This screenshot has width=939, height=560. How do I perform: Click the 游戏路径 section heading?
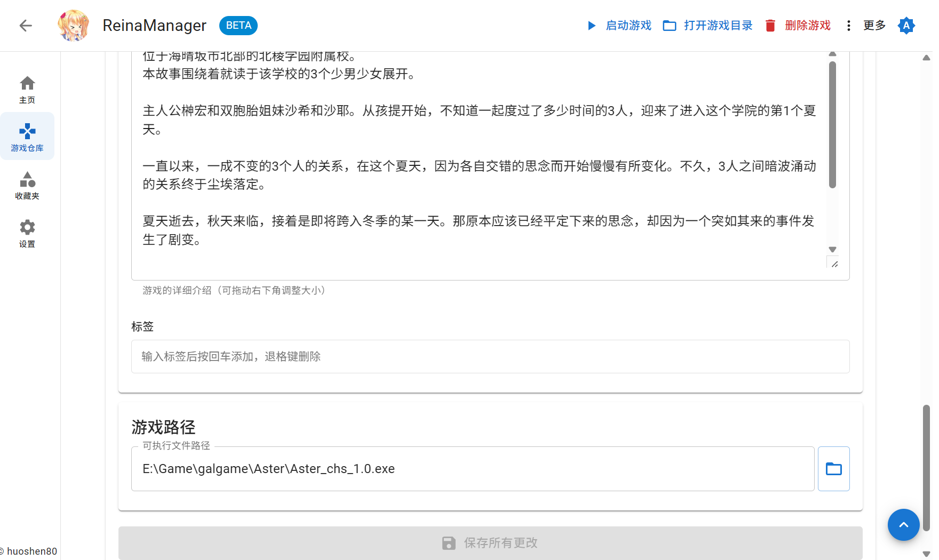coord(163,427)
